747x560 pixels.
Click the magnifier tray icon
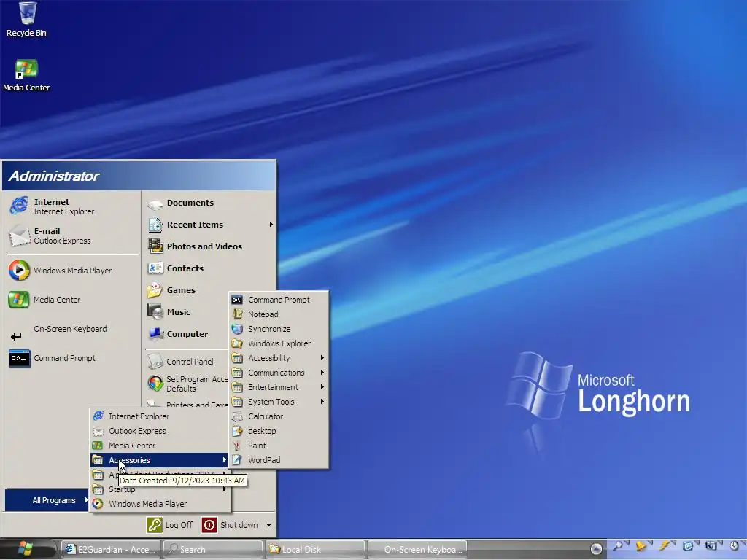[619, 545]
